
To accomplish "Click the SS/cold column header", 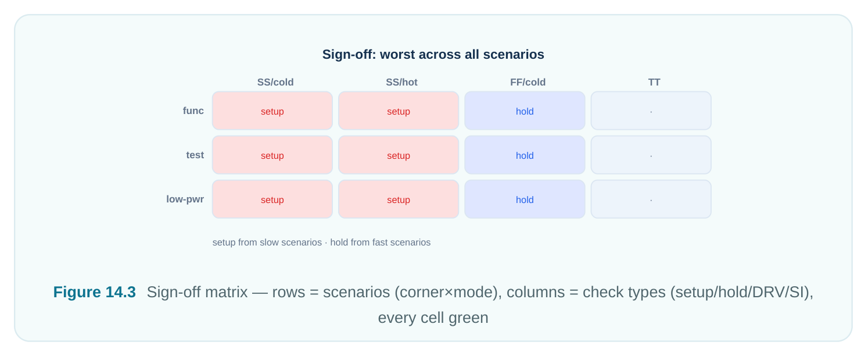I will 275,82.
